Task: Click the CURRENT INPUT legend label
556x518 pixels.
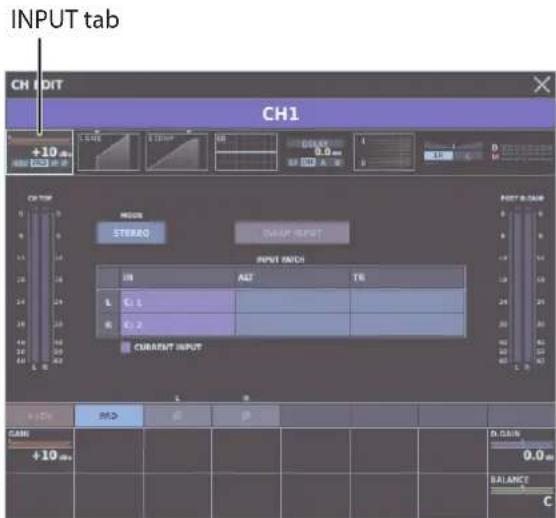Action: 168,347
